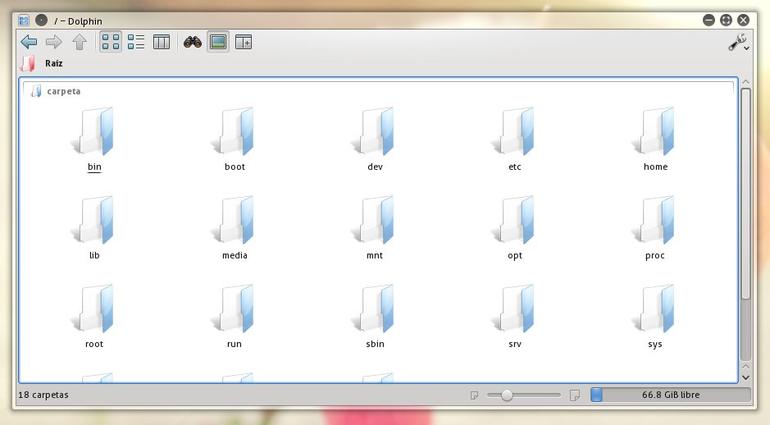Viewport: 770px width, 425px height.
Task: Select the mnt folder
Action: pyautogui.click(x=375, y=227)
